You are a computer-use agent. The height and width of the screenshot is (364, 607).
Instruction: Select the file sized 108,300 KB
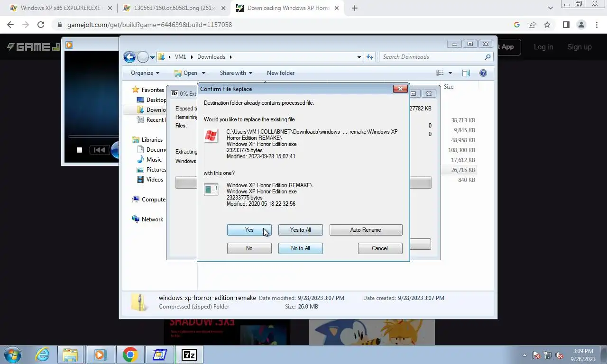click(461, 150)
